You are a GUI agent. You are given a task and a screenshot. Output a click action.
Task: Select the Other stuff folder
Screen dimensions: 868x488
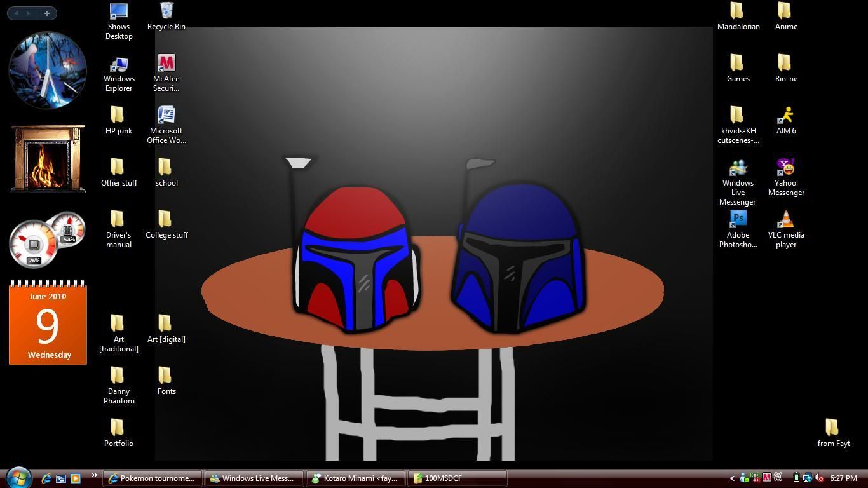[119, 173]
